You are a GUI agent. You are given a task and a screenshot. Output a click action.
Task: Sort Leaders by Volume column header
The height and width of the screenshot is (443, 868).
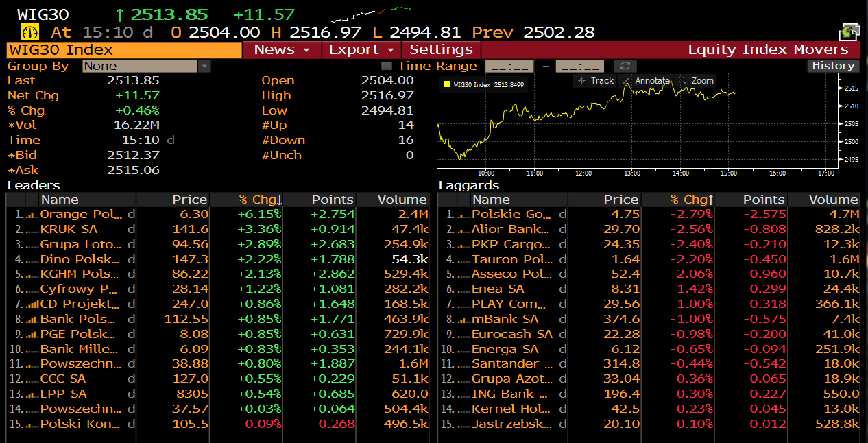pyautogui.click(x=393, y=200)
